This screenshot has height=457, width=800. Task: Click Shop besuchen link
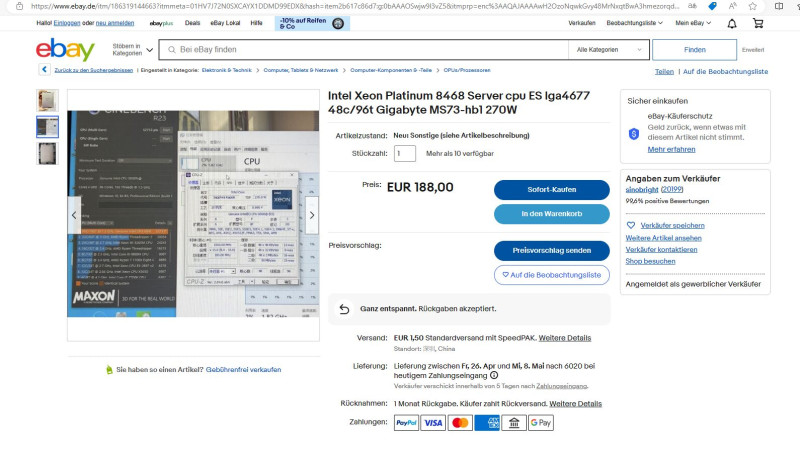pos(650,262)
